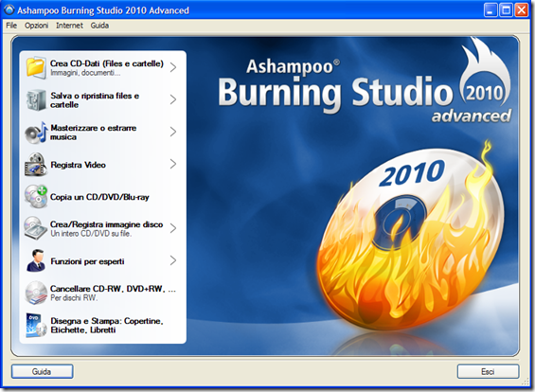Click the 'Un intero CD/DVD su file.' subtitle
The image size is (535, 392).
(x=91, y=234)
